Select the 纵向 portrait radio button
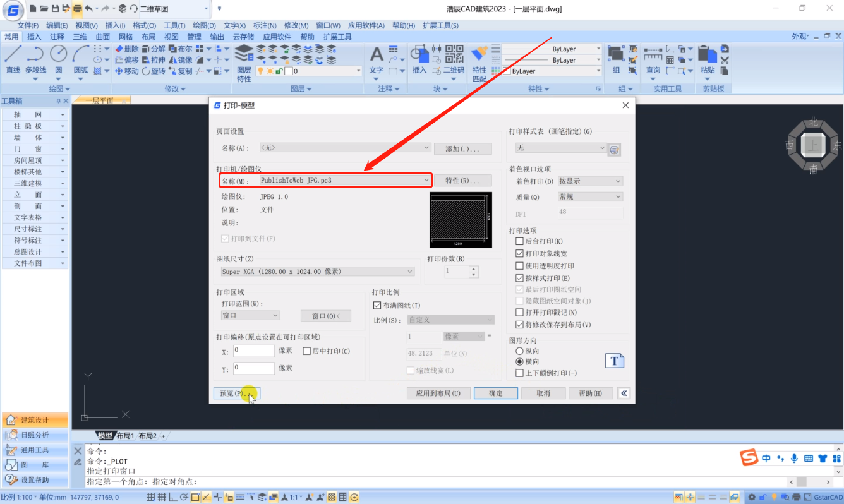The height and width of the screenshot is (504, 844). [x=520, y=351]
